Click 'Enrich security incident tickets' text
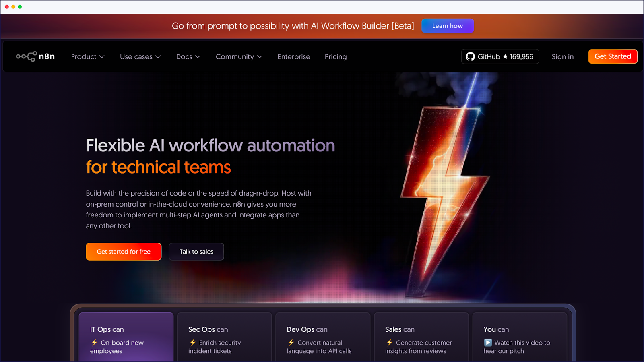The width and height of the screenshot is (644, 362). coord(215,347)
